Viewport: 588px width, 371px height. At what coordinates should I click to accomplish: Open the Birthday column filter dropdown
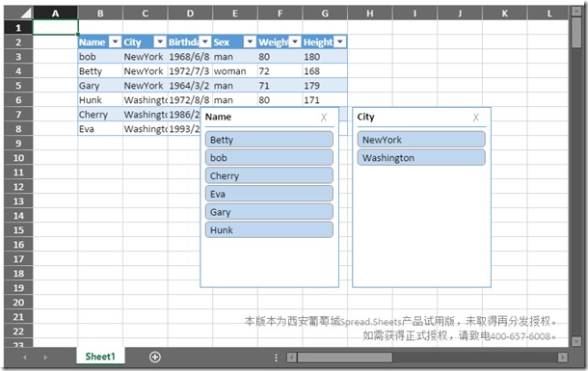point(205,42)
